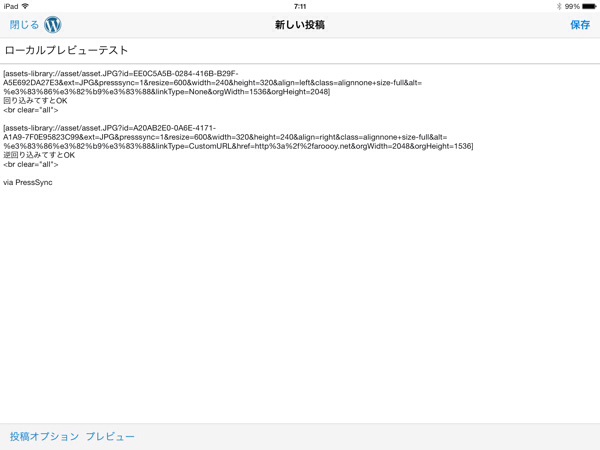Viewport: 600px width, 450px height.
Task: Save the post with 保存
Action: click(580, 25)
